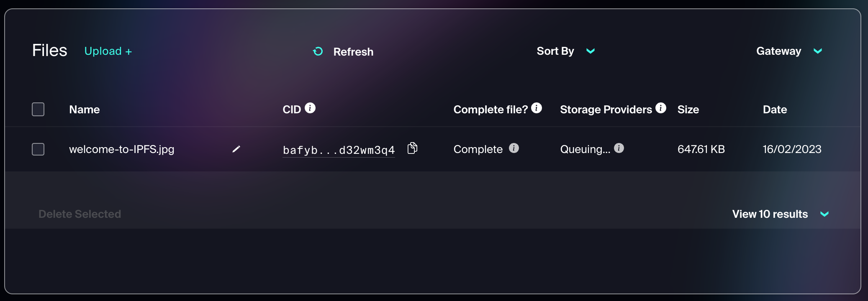Open the CID column info tooltip icon
Viewport: 868px width, 301px height.
point(310,108)
